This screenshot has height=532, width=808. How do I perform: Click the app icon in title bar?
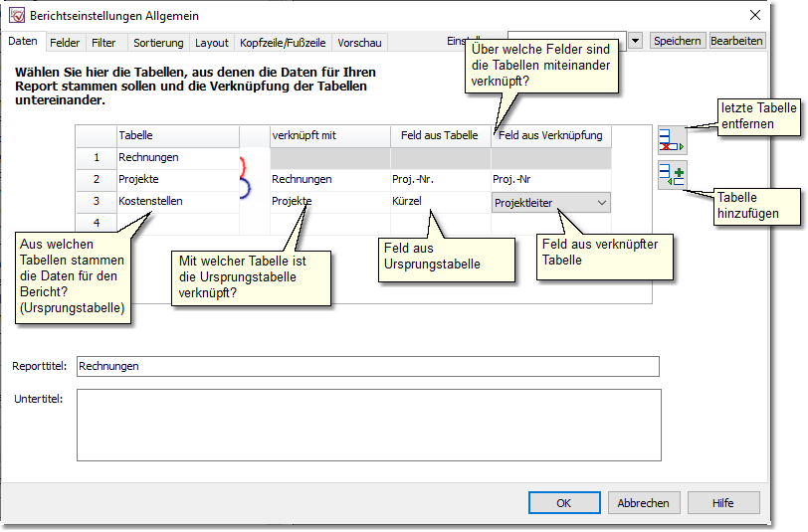click(x=16, y=16)
